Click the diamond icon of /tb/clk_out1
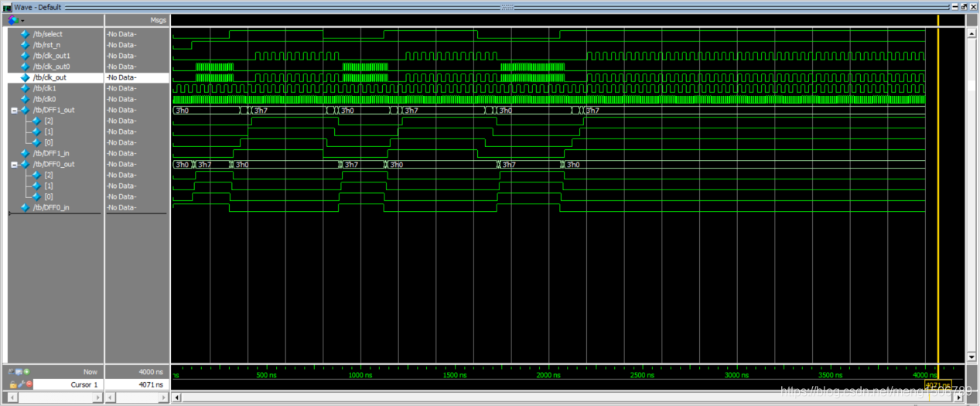The height and width of the screenshot is (406, 980). click(25, 56)
